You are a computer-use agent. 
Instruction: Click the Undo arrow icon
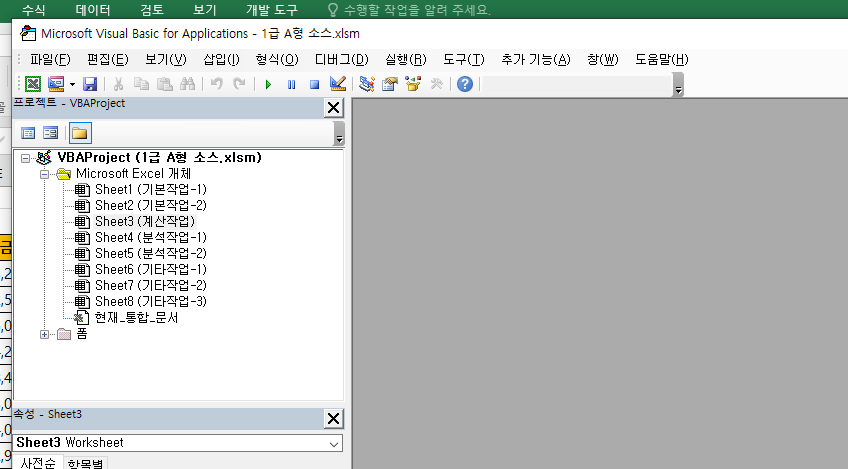217,84
